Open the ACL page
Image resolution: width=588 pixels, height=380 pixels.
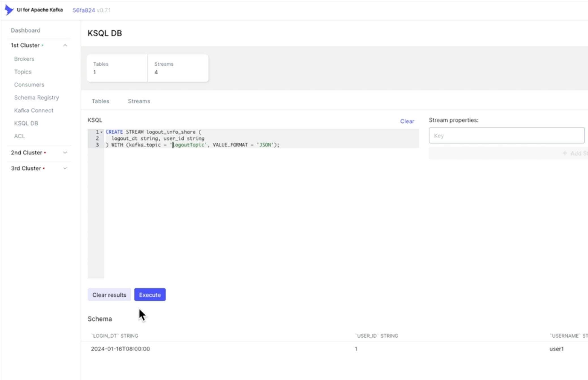click(20, 136)
